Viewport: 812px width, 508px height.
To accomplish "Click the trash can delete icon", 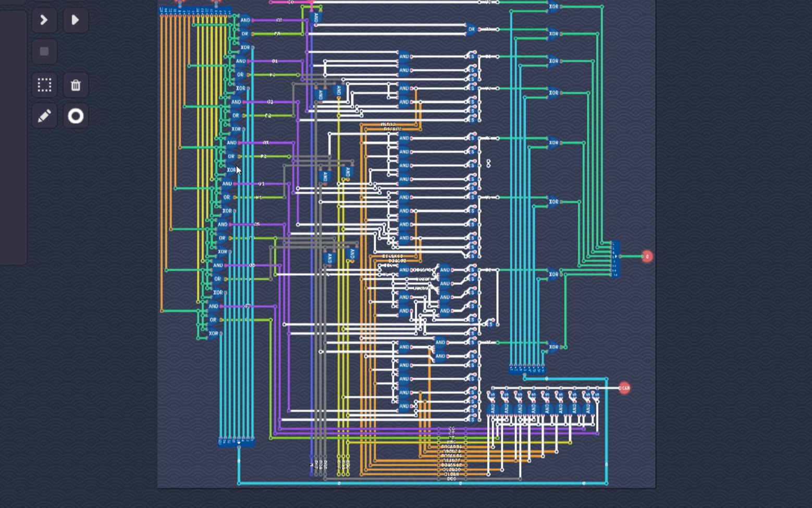I will (x=76, y=85).
